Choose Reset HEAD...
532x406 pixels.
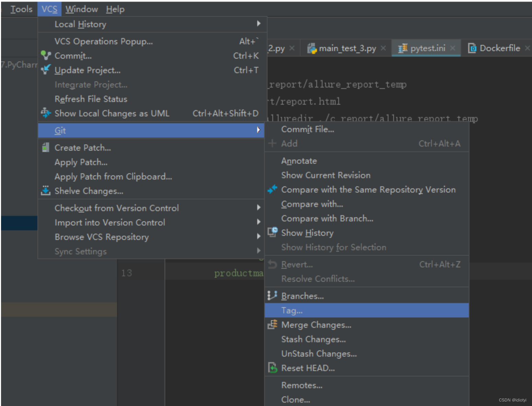click(367, 368)
